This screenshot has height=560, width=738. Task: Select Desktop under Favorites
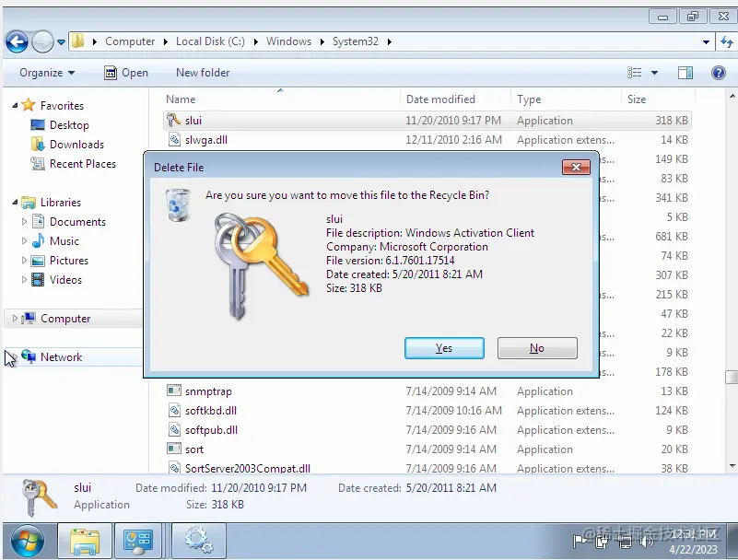coord(69,125)
